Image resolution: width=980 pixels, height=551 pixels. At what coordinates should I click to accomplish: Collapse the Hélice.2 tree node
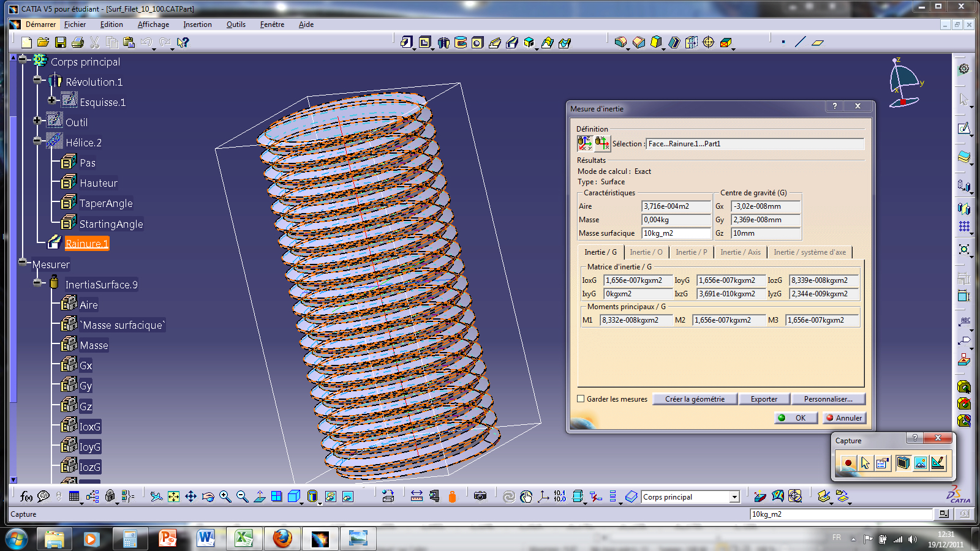click(x=37, y=141)
